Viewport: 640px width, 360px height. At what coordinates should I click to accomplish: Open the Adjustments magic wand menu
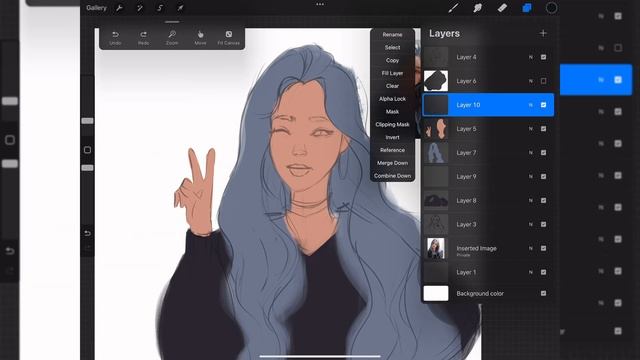tap(140, 8)
